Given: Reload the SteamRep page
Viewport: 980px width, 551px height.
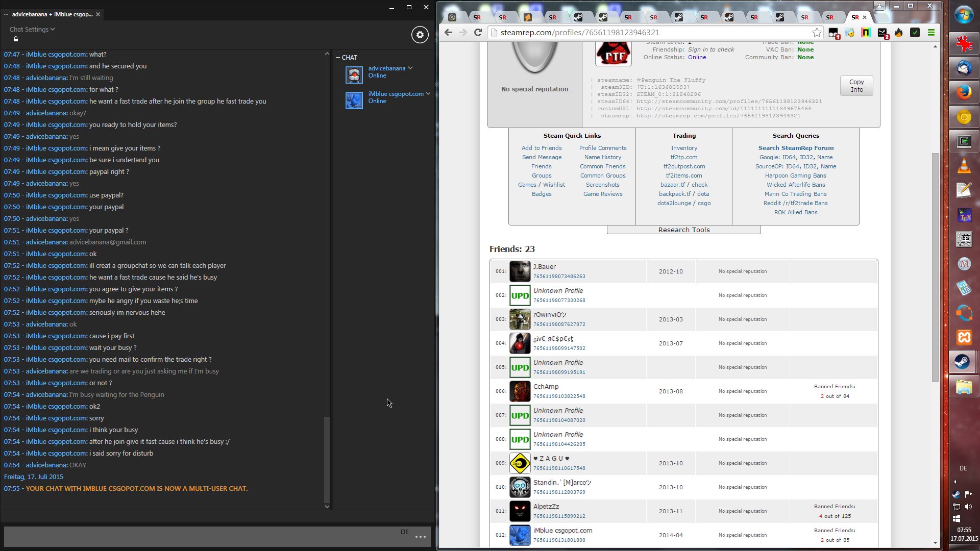Looking at the screenshot, I should point(478,33).
